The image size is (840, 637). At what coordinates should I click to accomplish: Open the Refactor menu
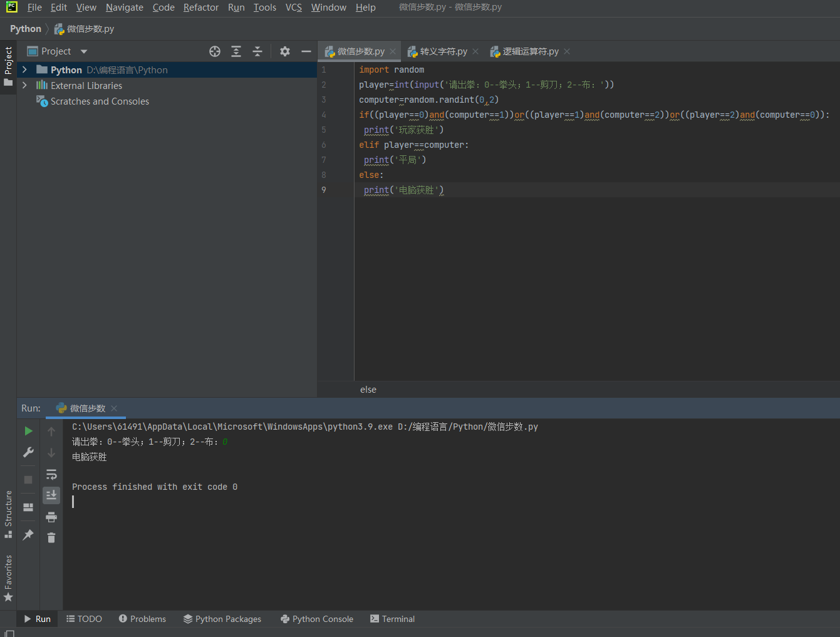201,8
